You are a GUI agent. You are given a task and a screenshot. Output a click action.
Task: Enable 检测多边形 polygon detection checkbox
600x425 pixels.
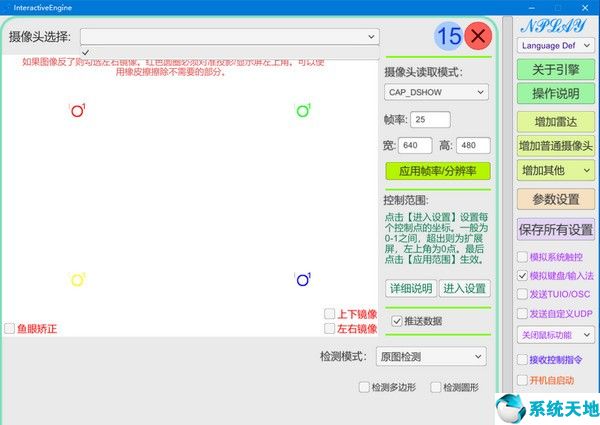364,387
